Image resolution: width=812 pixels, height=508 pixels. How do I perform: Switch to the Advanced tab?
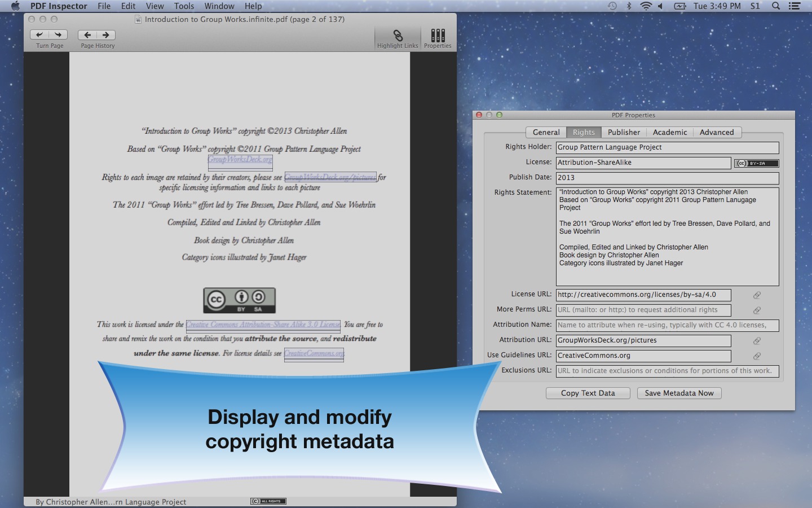[717, 132]
